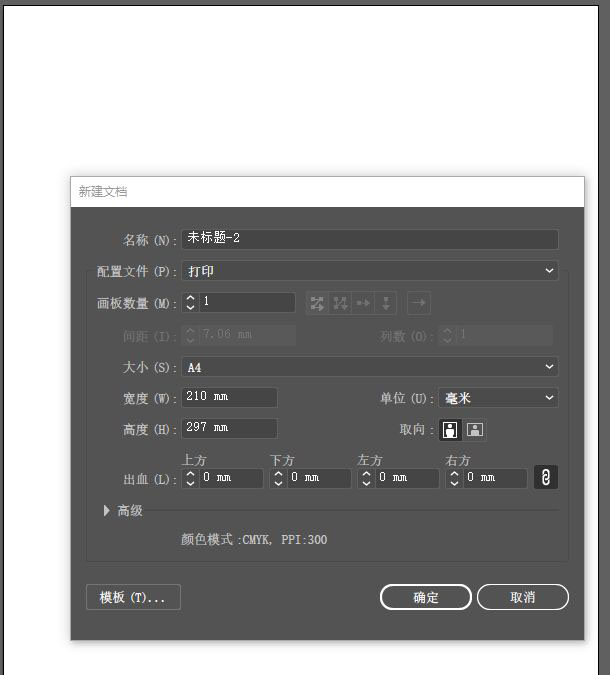Click the 下方 bleed stepper arrows
Screen dimensions: 610x675
click(x=278, y=478)
